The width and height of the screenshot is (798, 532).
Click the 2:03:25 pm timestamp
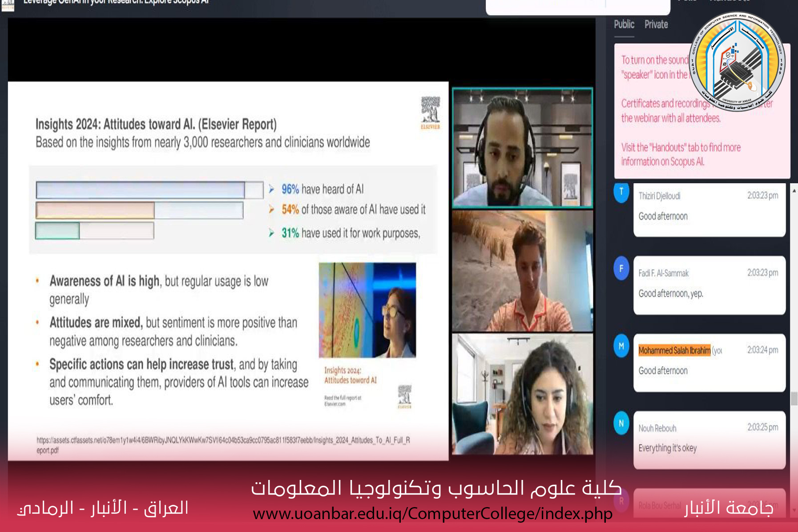click(x=763, y=427)
